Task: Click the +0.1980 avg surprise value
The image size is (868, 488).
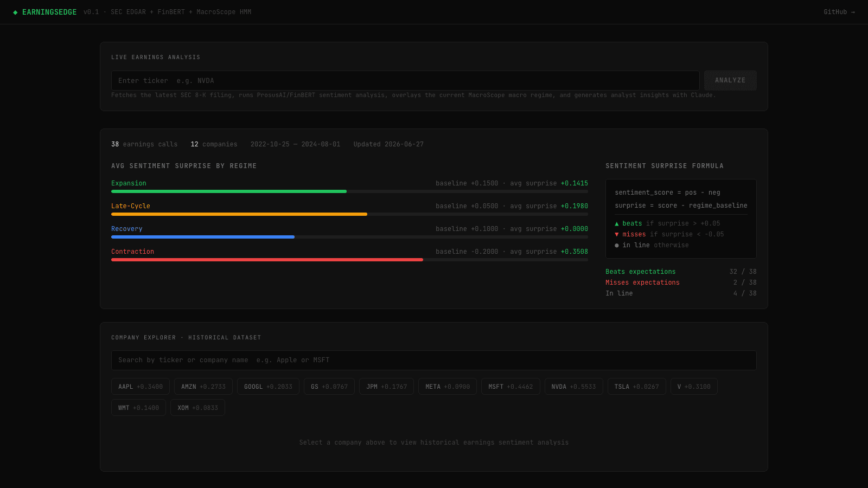Action: click(575, 206)
